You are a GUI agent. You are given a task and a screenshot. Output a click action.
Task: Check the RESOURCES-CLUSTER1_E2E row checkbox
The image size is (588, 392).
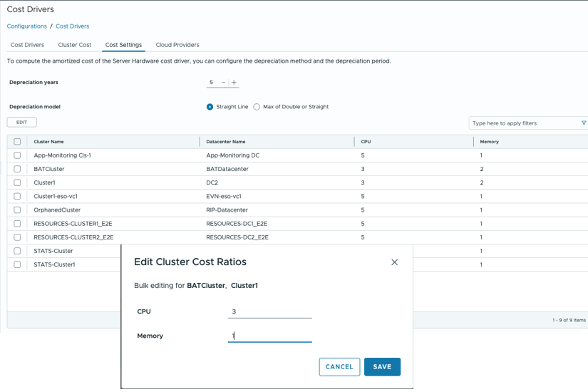17,224
